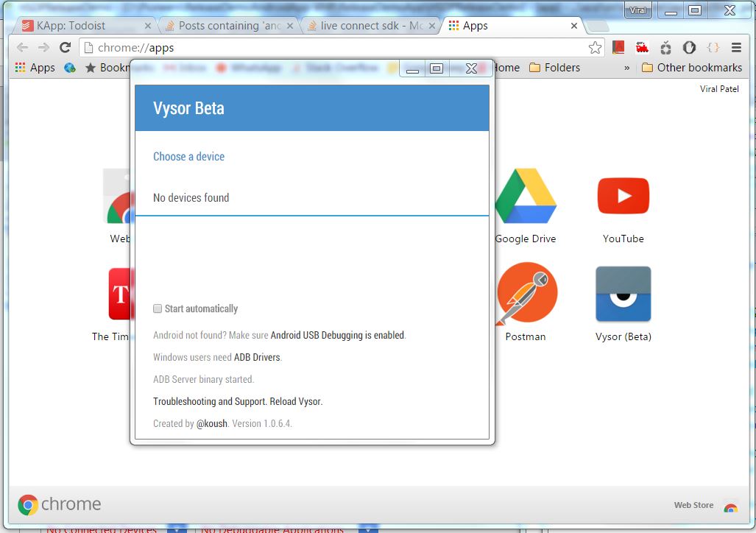Click the Viral Patel profile name
The height and width of the screenshot is (533, 756).
coord(719,89)
